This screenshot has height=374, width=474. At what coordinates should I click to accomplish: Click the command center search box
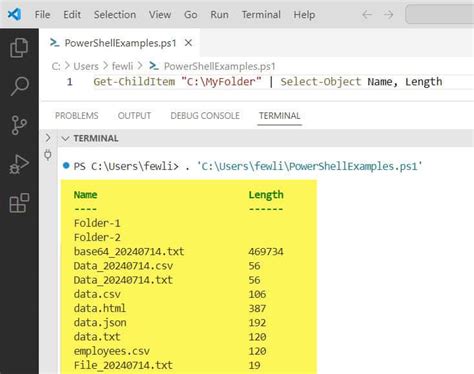(440, 15)
